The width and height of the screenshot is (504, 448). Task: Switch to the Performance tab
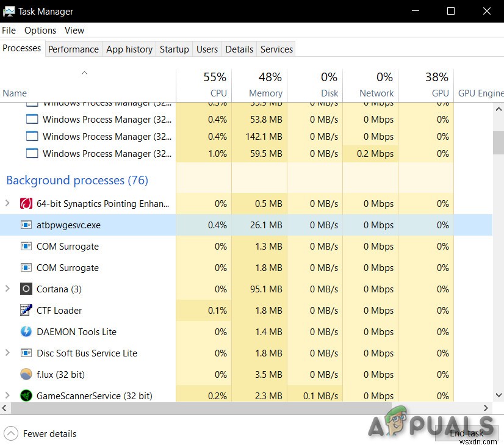(73, 49)
